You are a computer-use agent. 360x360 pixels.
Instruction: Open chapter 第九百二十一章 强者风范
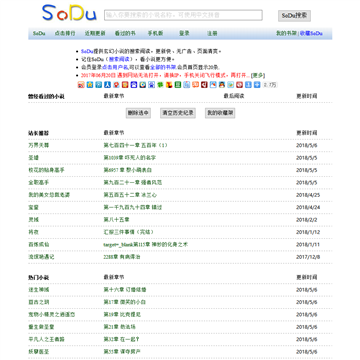point(133,182)
